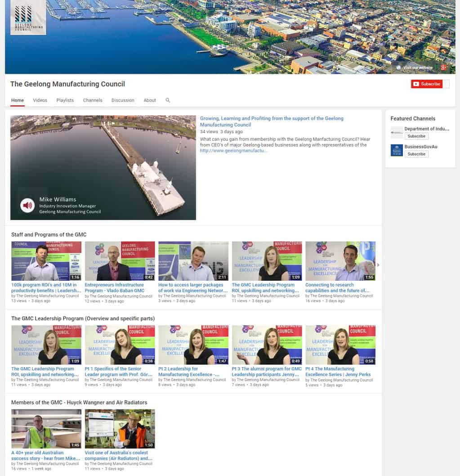This screenshot has width=460, height=476.
Task: Open the Staff and Programs of the GMC shelf title
Action: pos(49,235)
